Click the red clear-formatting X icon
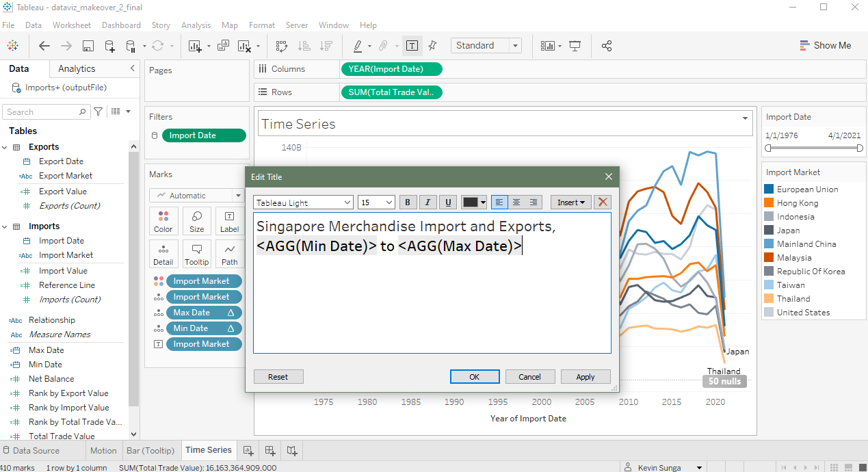868x472 pixels. coord(602,202)
